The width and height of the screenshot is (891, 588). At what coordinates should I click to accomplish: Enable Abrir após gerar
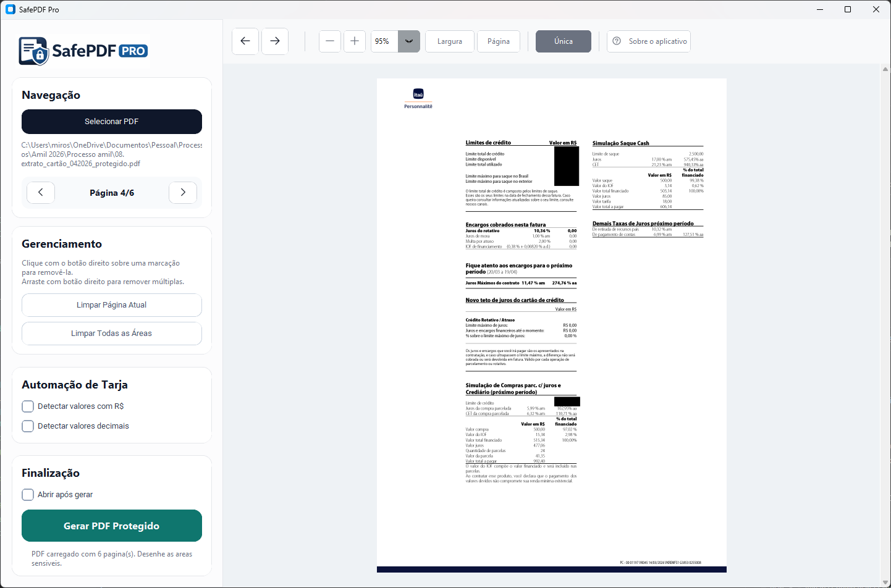[27, 494]
